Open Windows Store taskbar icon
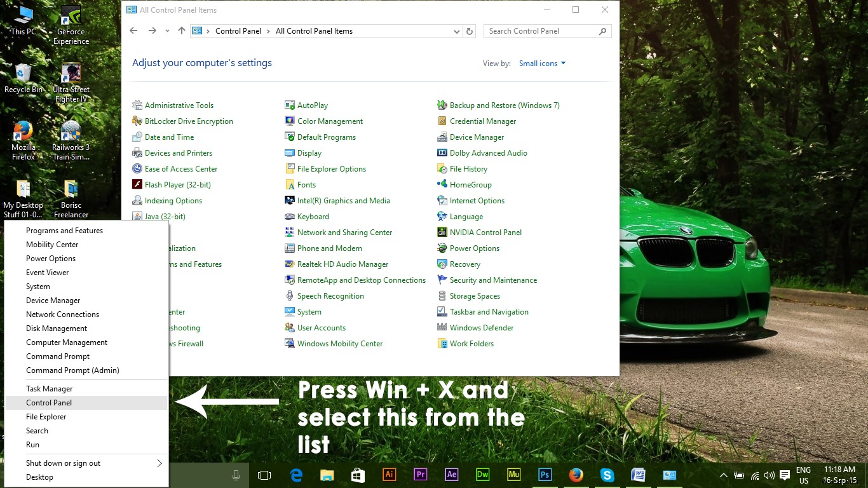The image size is (868, 488). (x=358, y=475)
